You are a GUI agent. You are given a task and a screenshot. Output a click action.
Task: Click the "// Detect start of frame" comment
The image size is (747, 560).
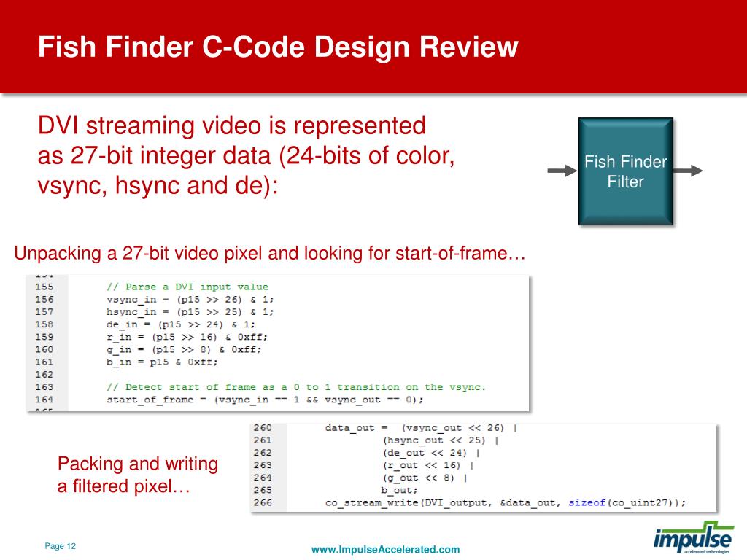pos(296,387)
